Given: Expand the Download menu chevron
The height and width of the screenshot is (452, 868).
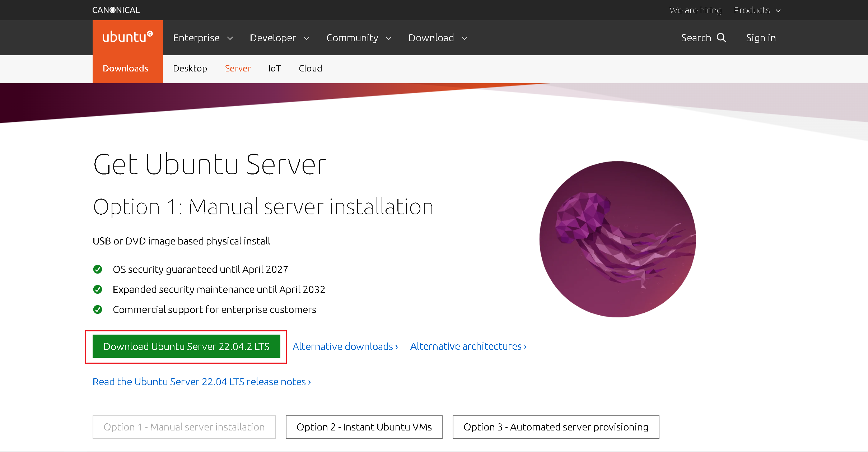Looking at the screenshot, I should pyautogui.click(x=465, y=38).
